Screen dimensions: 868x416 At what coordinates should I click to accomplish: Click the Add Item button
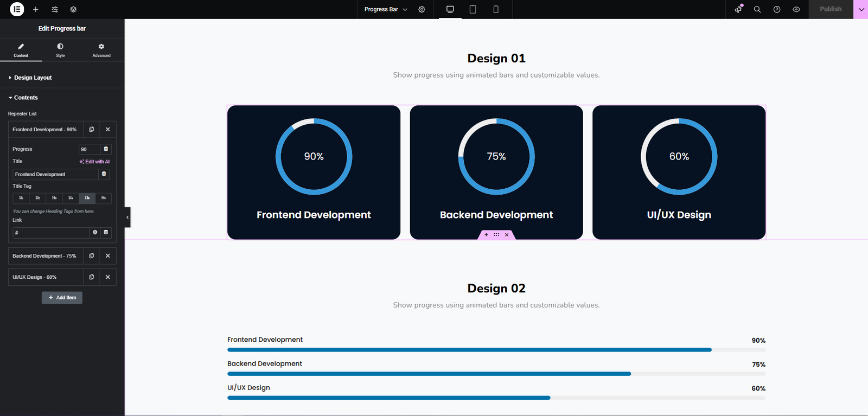point(62,298)
